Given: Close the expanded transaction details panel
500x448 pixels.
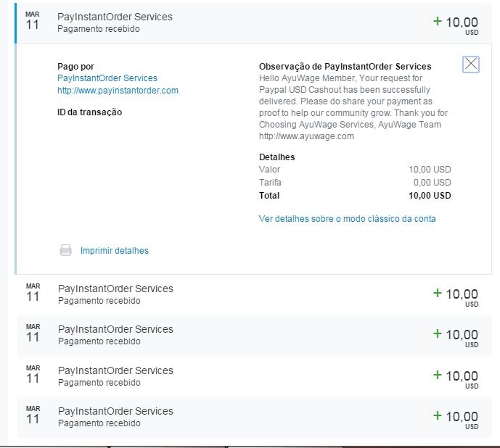Looking at the screenshot, I should 471,65.
